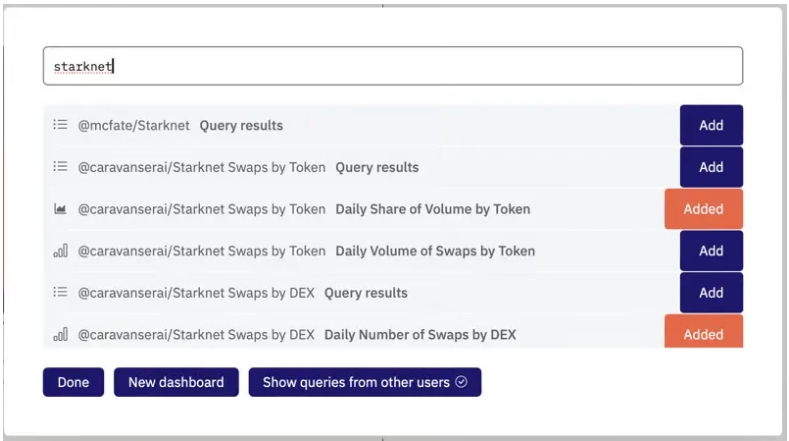Toggle Show queries from other users
The height and width of the screenshot is (441, 789).
(365, 382)
